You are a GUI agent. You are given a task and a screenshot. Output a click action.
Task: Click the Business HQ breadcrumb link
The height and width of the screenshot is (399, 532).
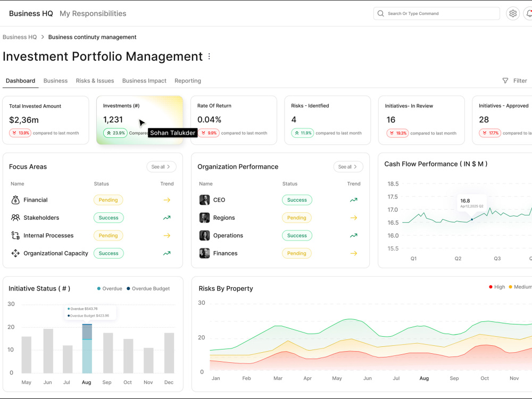20,37
